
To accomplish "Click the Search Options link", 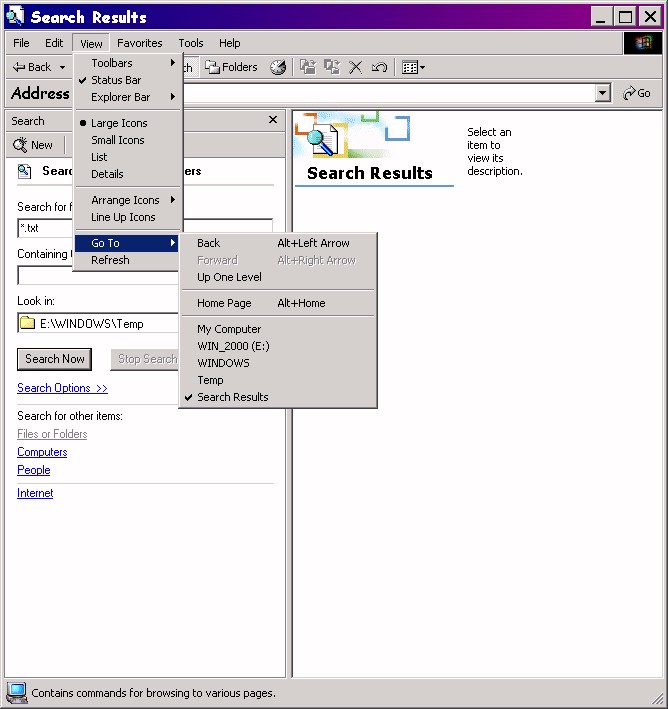I will click(x=62, y=388).
